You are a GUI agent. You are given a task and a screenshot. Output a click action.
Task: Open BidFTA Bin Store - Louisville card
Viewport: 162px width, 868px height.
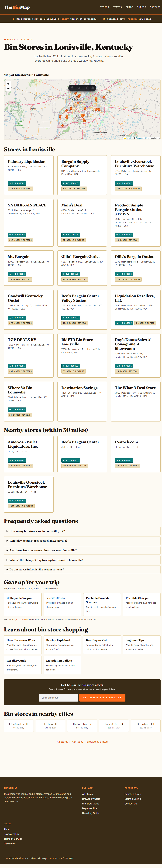click(x=82, y=356)
